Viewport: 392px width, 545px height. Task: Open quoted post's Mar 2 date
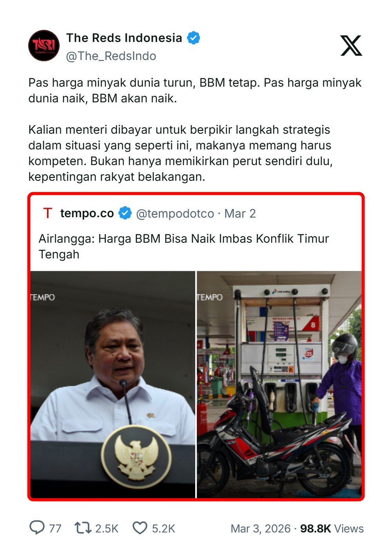pos(240,214)
